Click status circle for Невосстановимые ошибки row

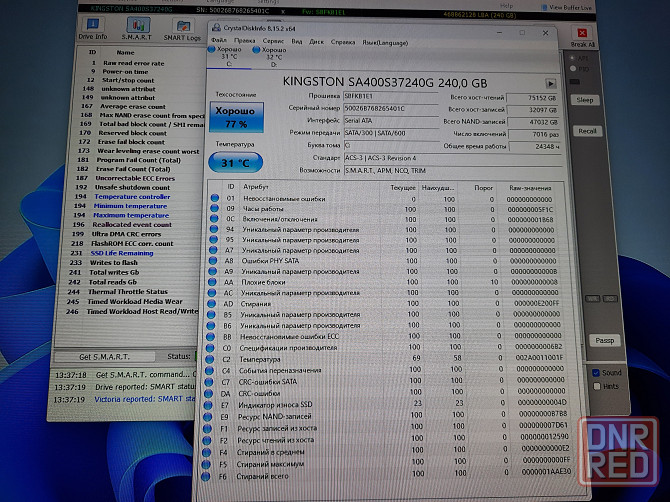(215, 198)
